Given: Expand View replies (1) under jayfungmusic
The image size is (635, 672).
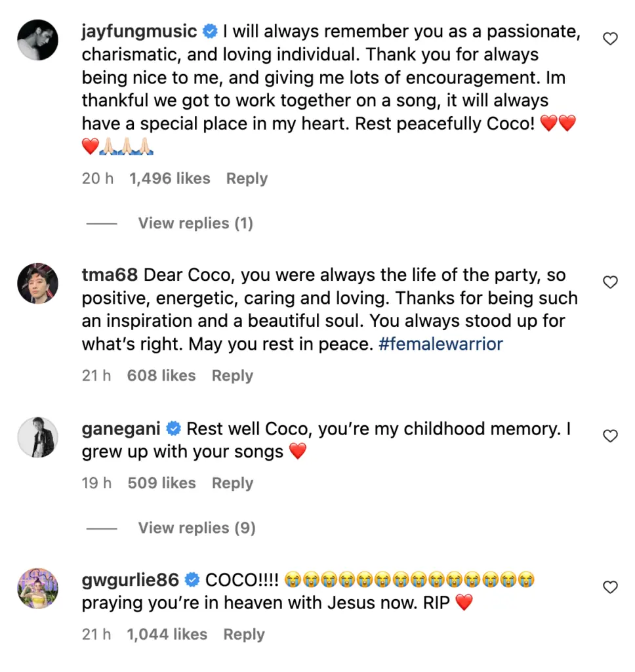Looking at the screenshot, I should (x=195, y=224).
